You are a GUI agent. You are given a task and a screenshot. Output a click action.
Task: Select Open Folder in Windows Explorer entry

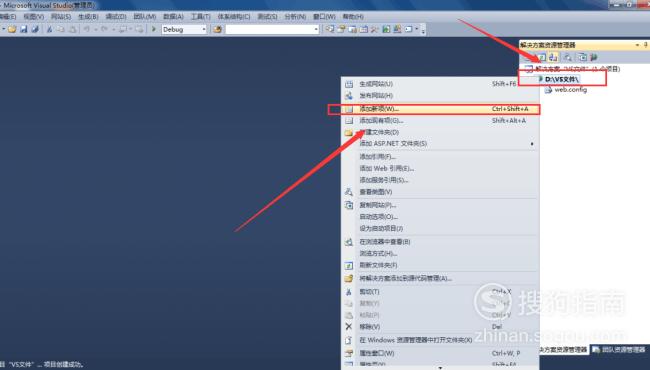[440, 340]
